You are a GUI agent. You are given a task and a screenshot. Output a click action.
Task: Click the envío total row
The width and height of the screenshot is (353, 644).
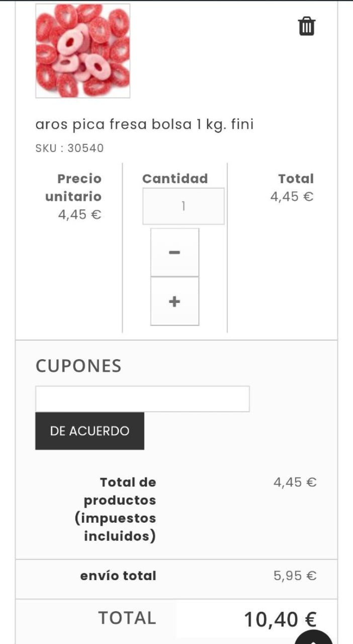point(118,575)
